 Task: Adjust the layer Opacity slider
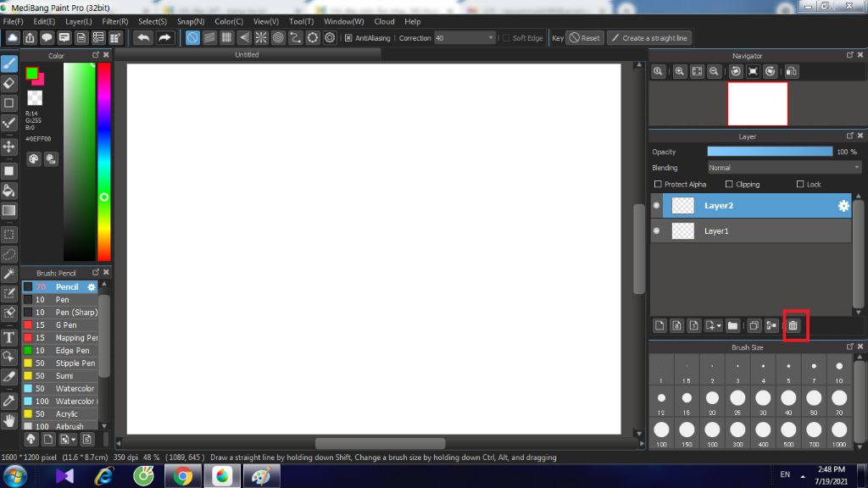[x=770, y=152]
